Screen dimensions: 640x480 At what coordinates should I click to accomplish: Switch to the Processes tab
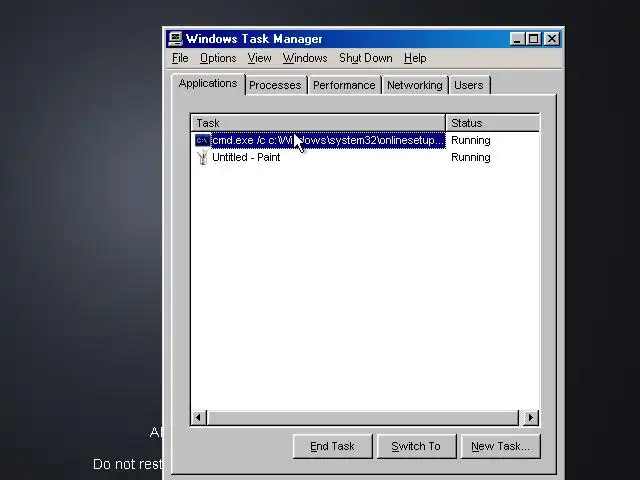click(275, 85)
